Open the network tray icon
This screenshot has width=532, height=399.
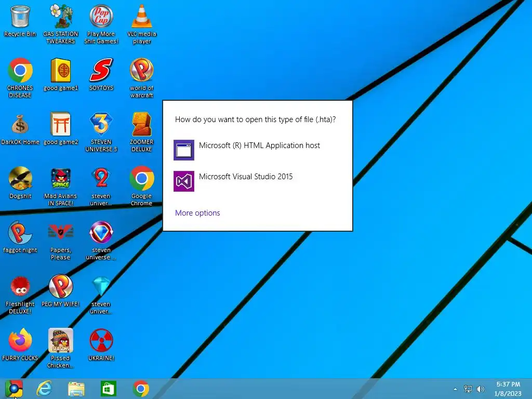click(468, 389)
